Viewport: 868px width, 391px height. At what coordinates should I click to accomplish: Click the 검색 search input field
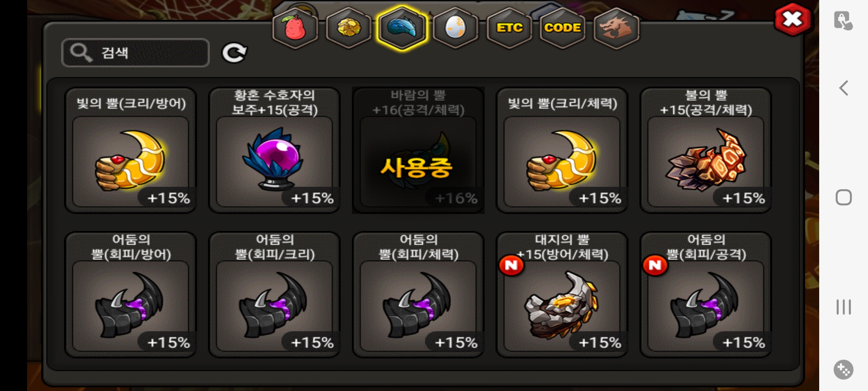[136, 53]
